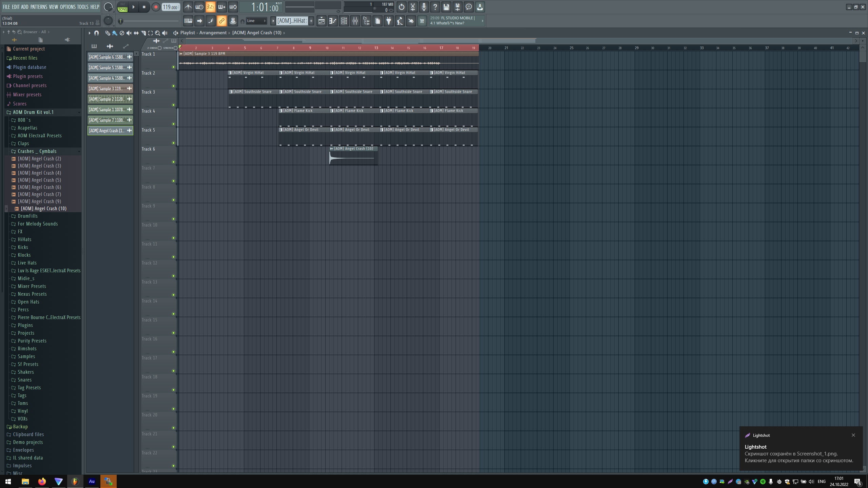
Task: Toggle the playlist snap magnet
Action: pos(97,33)
